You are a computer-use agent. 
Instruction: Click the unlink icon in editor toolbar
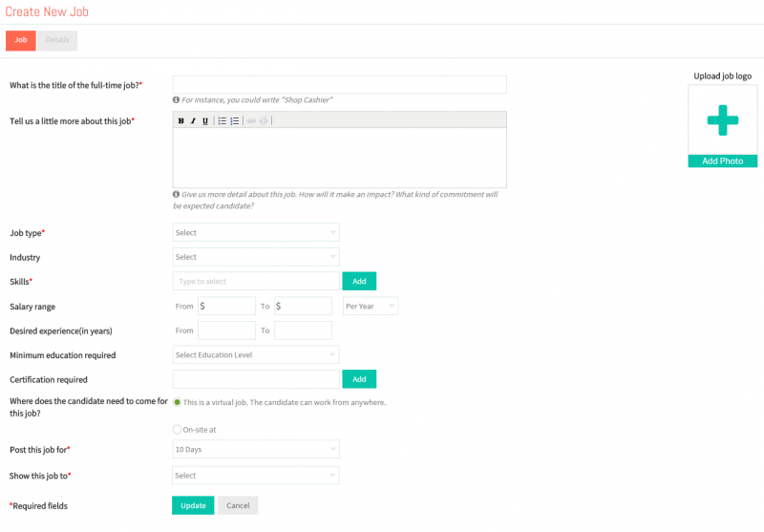[x=264, y=120]
